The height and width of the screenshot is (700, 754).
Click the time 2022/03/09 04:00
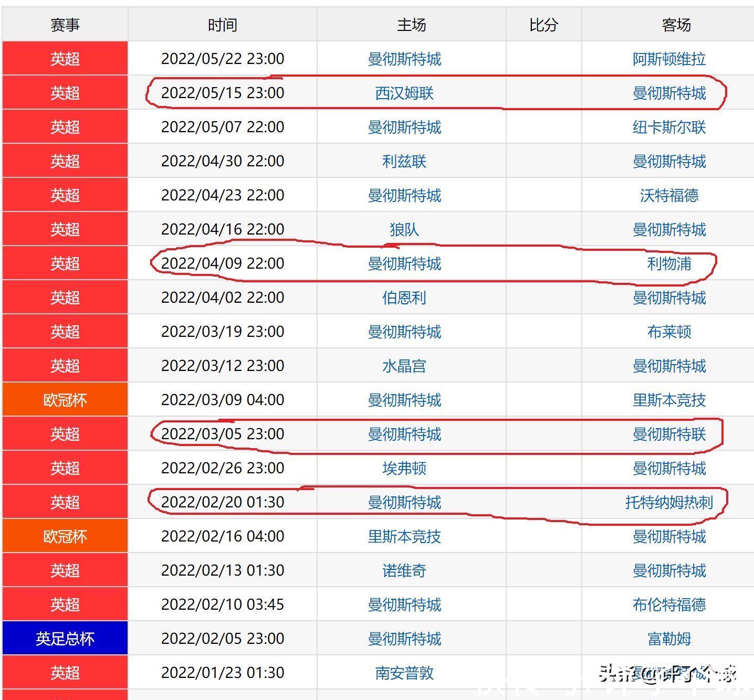pyautogui.click(x=223, y=400)
